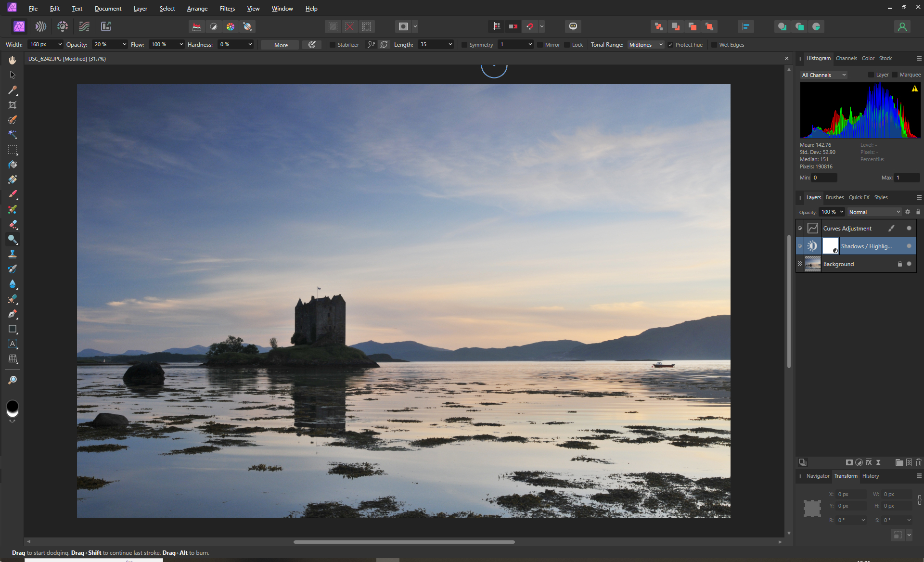Select the Dodge Brush tool
This screenshot has height=562, width=924.
tap(13, 239)
